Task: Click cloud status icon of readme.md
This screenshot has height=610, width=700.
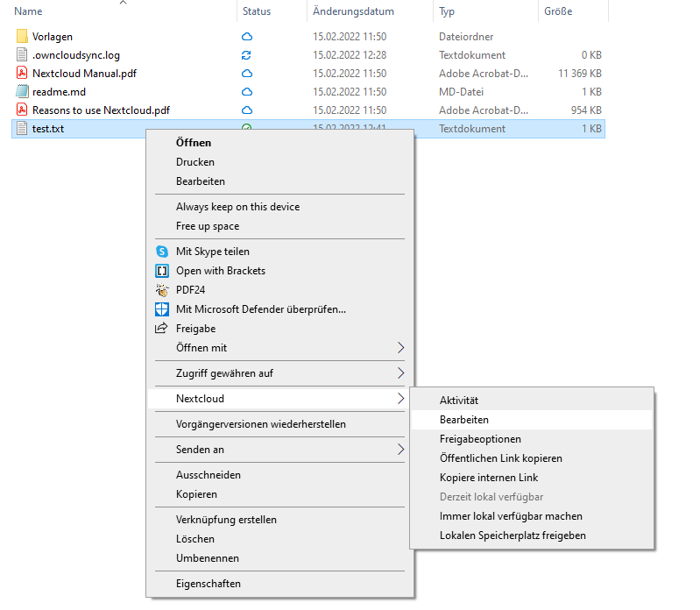Action: point(247,91)
